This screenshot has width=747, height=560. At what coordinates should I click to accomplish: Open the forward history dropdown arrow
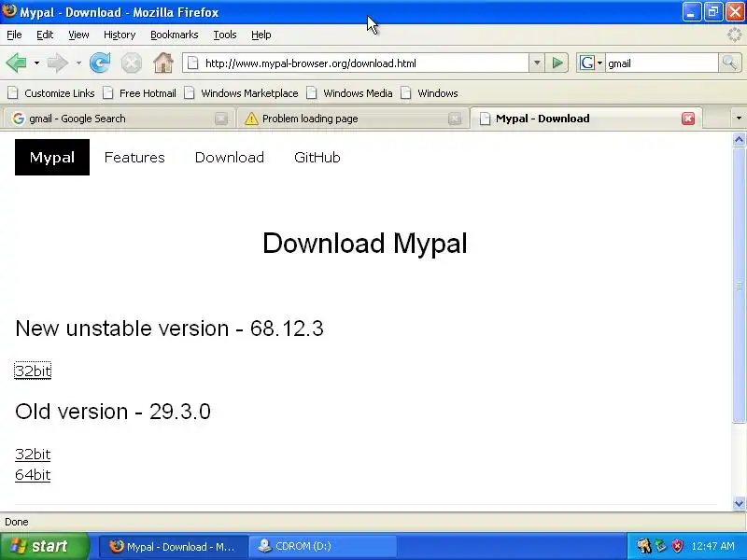pyautogui.click(x=78, y=63)
